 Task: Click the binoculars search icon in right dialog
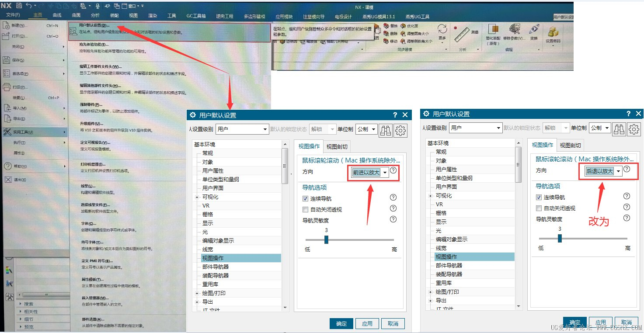pos(619,128)
